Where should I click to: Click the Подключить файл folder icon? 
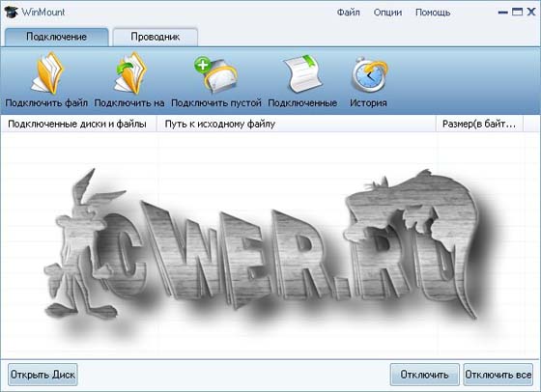(x=46, y=73)
